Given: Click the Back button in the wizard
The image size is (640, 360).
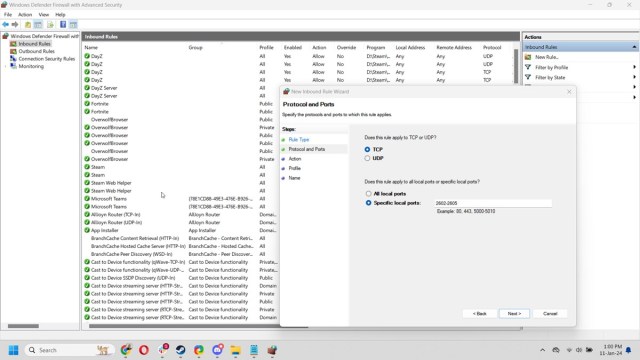Looking at the screenshot, I should 480,313.
